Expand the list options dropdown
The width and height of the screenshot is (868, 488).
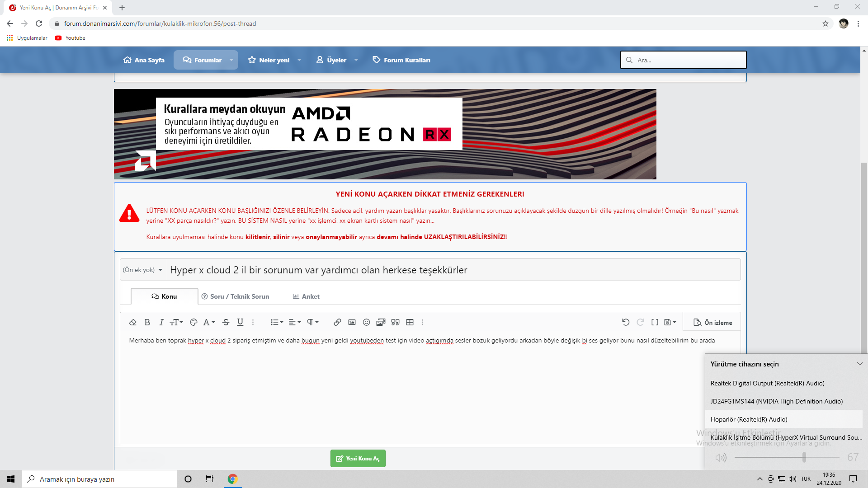coord(277,322)
